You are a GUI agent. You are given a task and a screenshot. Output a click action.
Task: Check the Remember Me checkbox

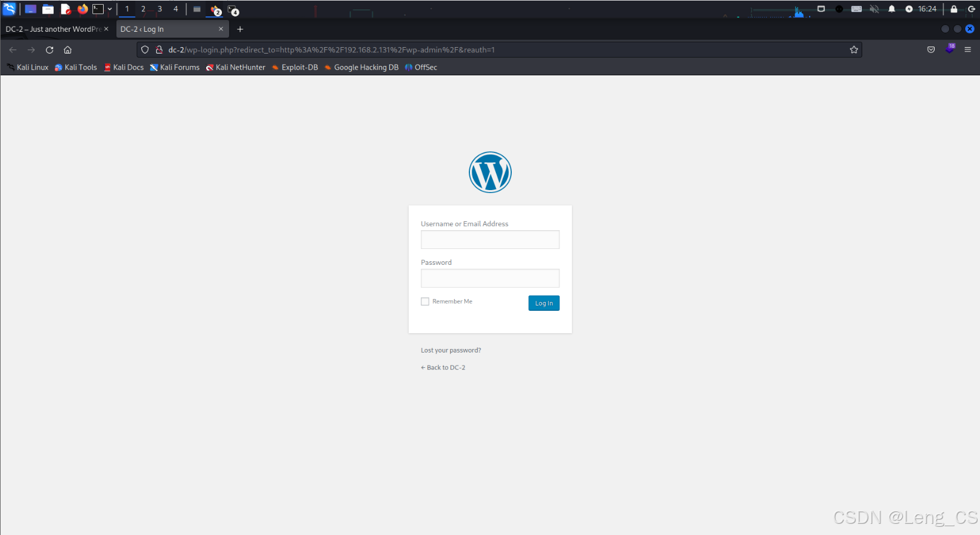pos(425,301)
